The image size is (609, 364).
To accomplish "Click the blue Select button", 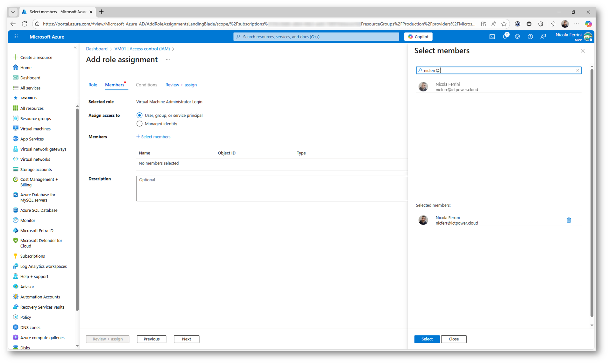I will pyautogui.click(x=427, y=339).
